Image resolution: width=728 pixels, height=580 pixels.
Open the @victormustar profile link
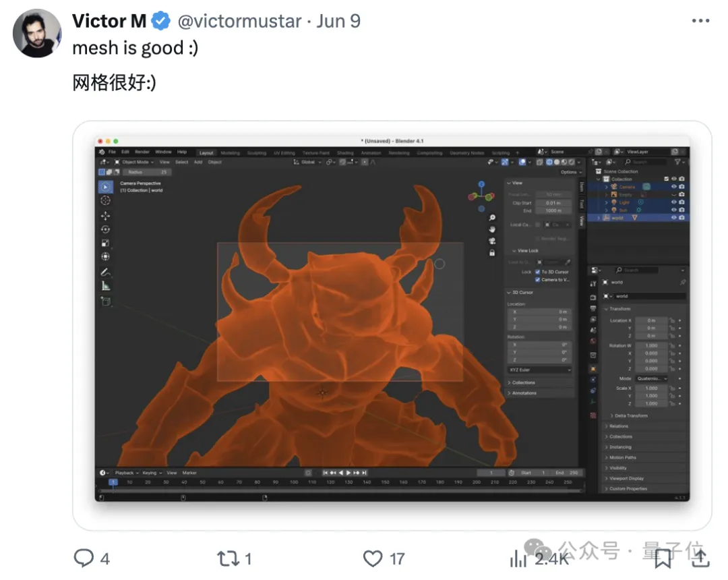pos(239,22)
